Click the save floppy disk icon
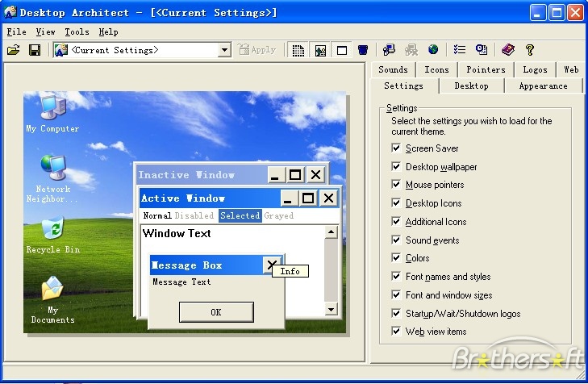 point(35,50)
